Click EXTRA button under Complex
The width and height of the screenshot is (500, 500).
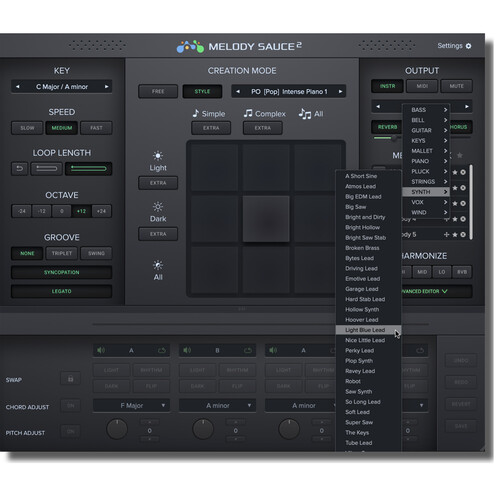(x=263, y=128)
